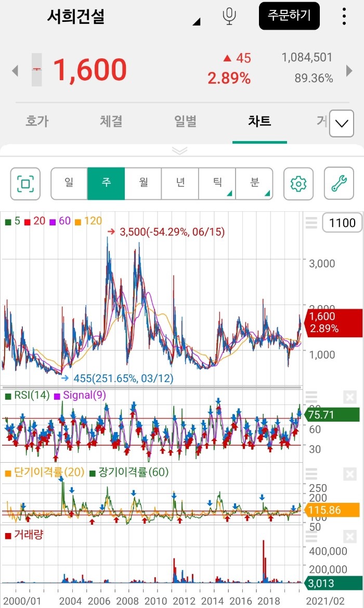Tap the 20-period moving average legend

(x=35, y=221)
